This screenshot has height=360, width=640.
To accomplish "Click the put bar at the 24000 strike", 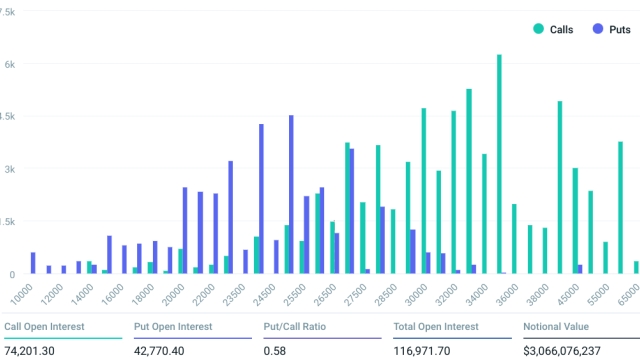I will pos(261,199).
